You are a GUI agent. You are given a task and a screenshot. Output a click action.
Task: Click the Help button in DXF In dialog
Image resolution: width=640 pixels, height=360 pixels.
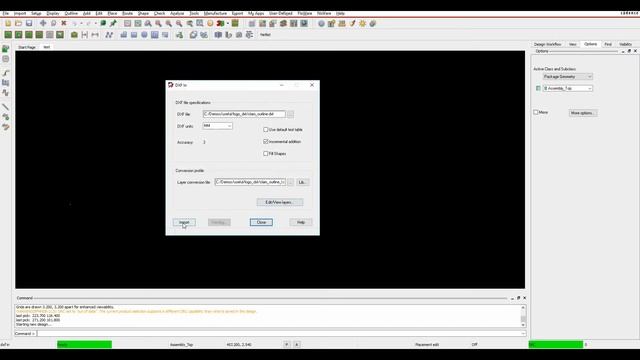pos(301,222)
